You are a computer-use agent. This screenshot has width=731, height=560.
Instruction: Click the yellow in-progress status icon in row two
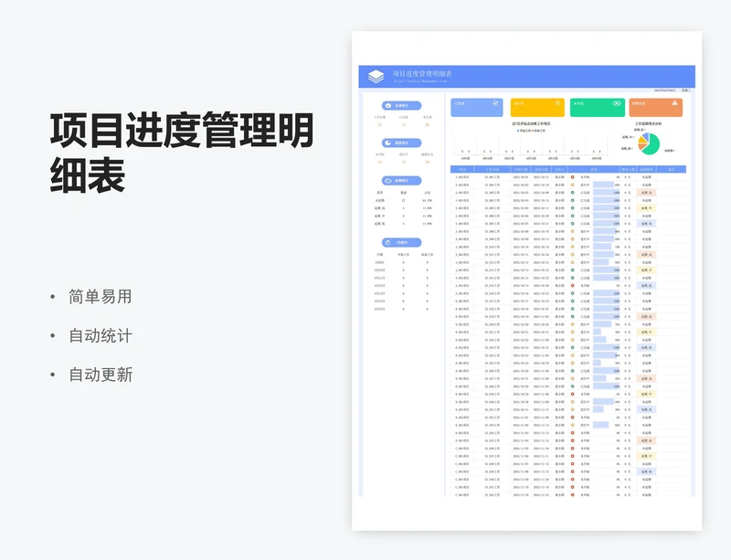coord(572,185)
